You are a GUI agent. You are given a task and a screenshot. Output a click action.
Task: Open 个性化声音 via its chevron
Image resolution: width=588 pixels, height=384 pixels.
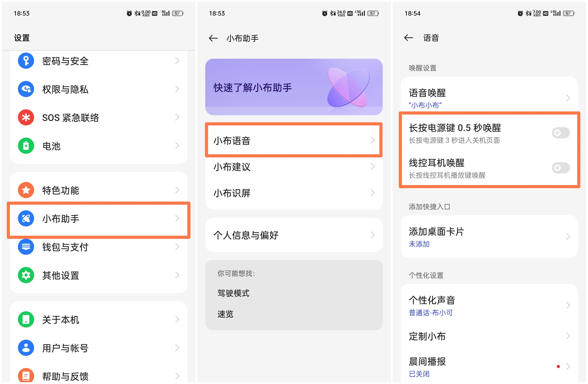(568, 305)
